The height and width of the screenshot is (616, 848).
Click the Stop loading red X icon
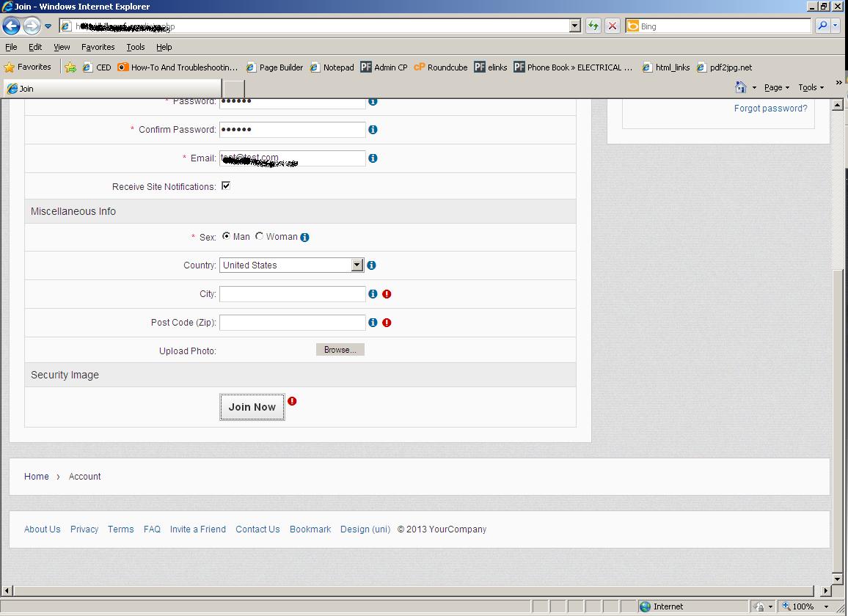click(x=612, y=26)
